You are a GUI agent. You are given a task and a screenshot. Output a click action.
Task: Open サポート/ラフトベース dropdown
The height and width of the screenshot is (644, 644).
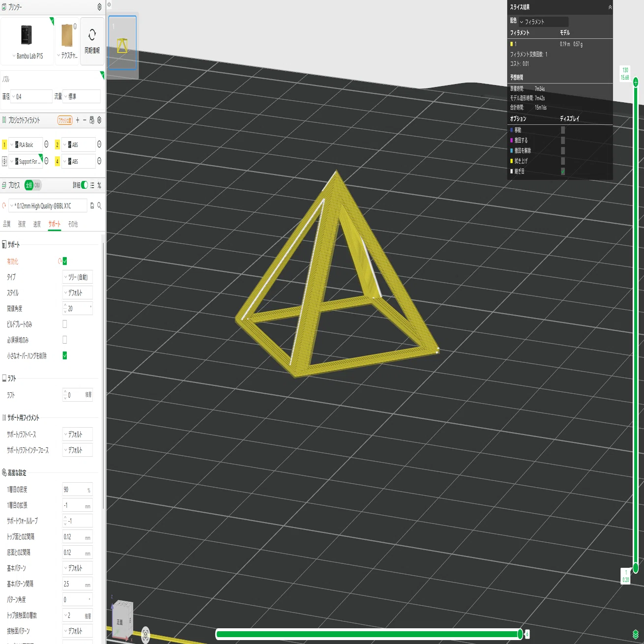[x=78, y=435]
